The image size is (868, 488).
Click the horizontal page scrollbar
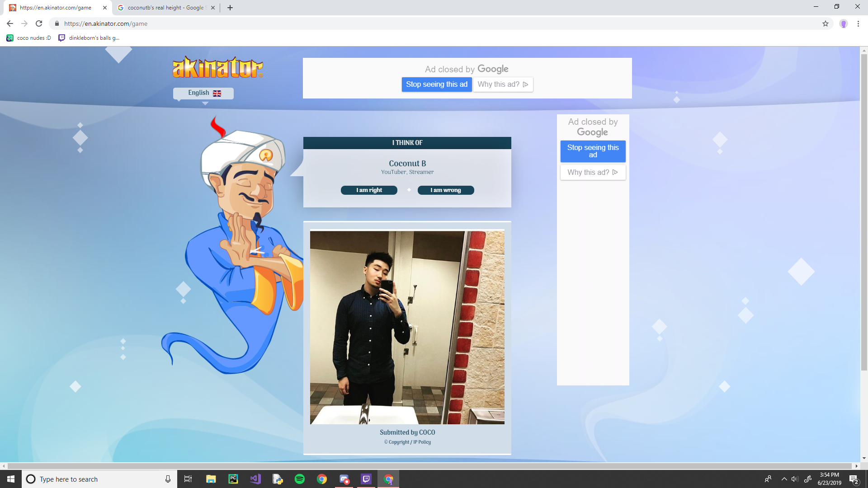429,466
